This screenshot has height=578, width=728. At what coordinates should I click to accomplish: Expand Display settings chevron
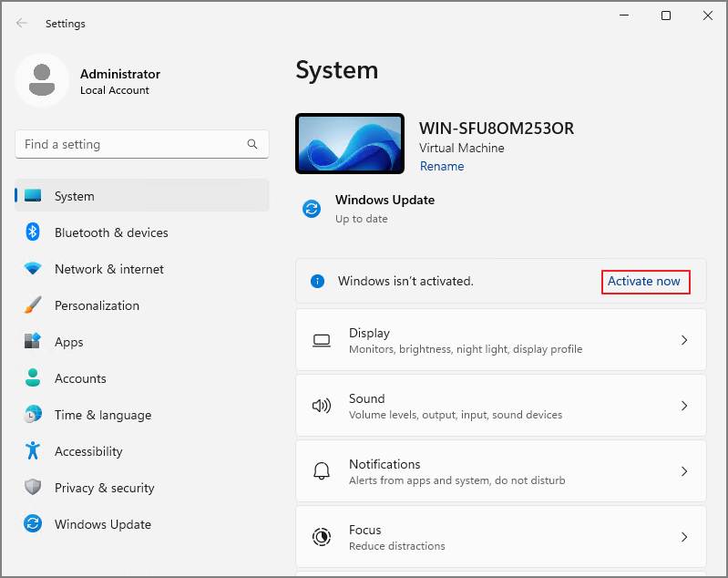(684, 340)
